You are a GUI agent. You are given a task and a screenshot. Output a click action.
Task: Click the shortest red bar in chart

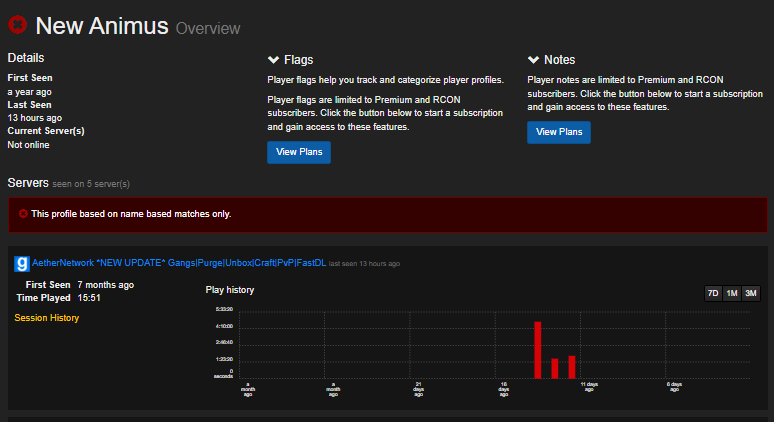(x=554, y=368)
